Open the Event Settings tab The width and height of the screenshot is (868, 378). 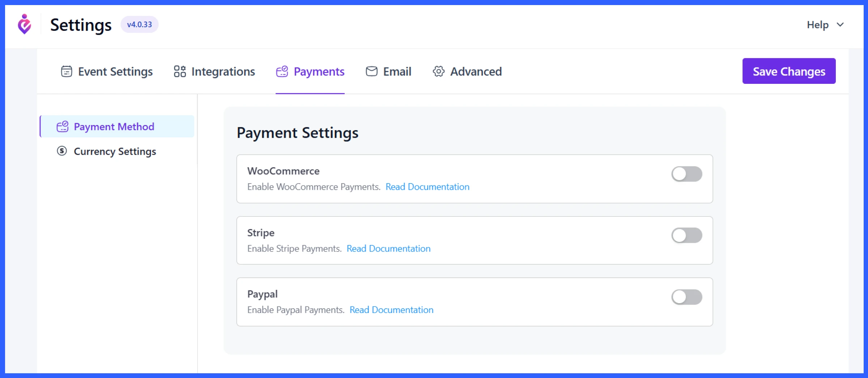point(107,72)
